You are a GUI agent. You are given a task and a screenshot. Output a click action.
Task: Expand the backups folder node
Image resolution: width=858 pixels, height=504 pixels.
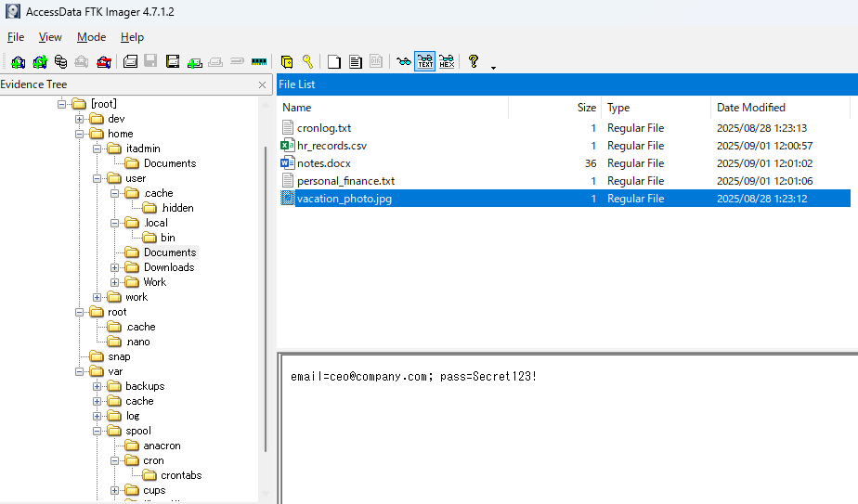97,386
